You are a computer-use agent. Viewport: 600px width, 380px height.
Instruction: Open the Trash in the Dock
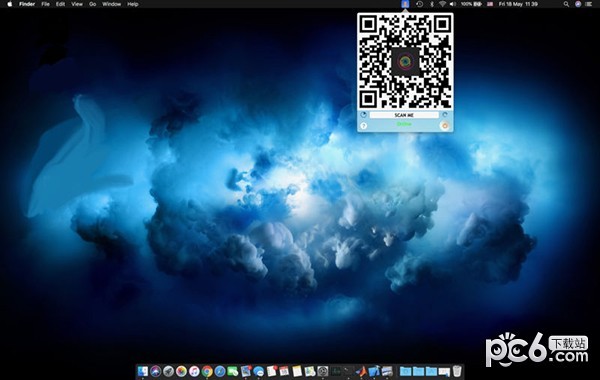[x=457, y=371]
